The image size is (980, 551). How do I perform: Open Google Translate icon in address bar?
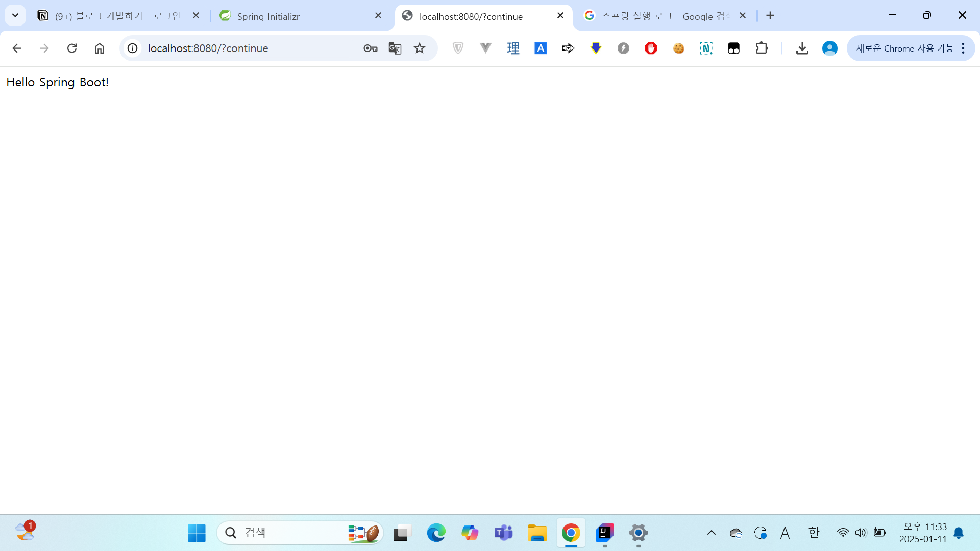395,48
